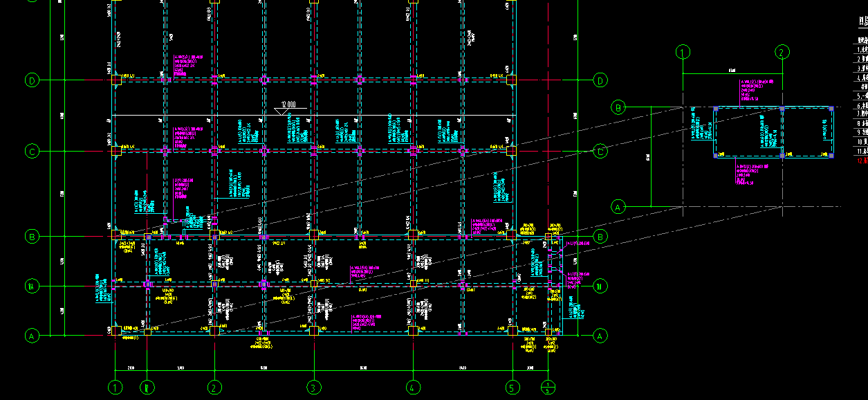Viewport: 868px width, 400px height.
Task: Click the column at grid B and 4
Action: click(413, 235)
